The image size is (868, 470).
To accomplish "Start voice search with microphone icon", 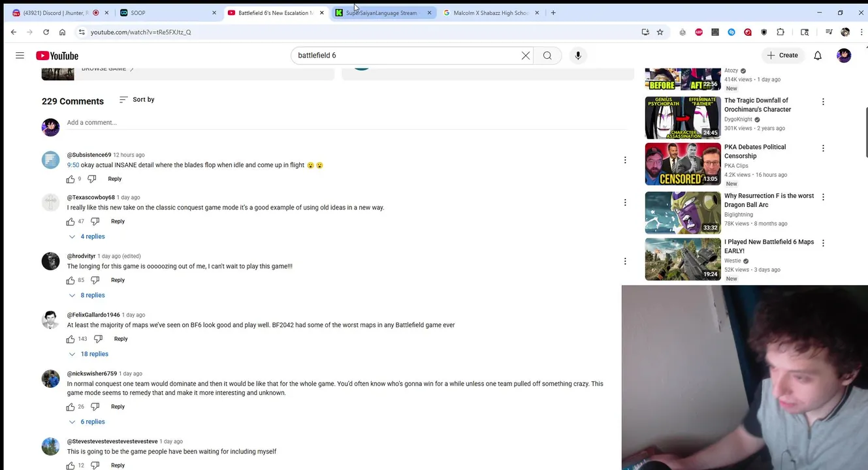I will pyautogui.click(x=578, y=55).
